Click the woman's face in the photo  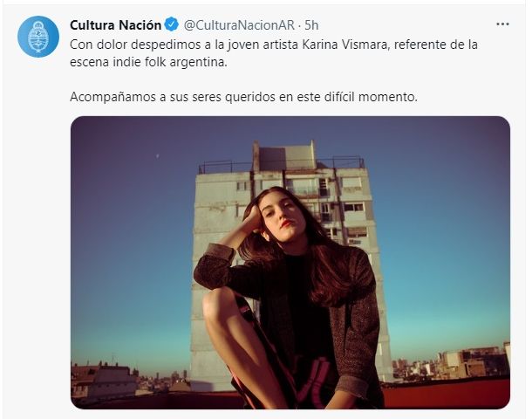[280, 212]
